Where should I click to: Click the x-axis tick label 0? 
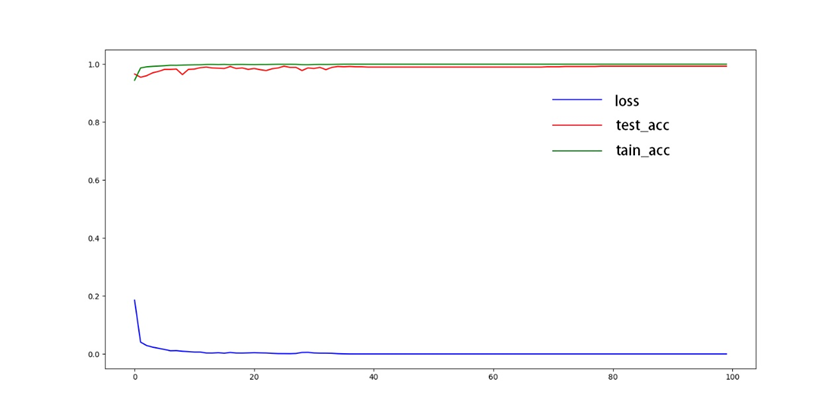tap(134, 378)
